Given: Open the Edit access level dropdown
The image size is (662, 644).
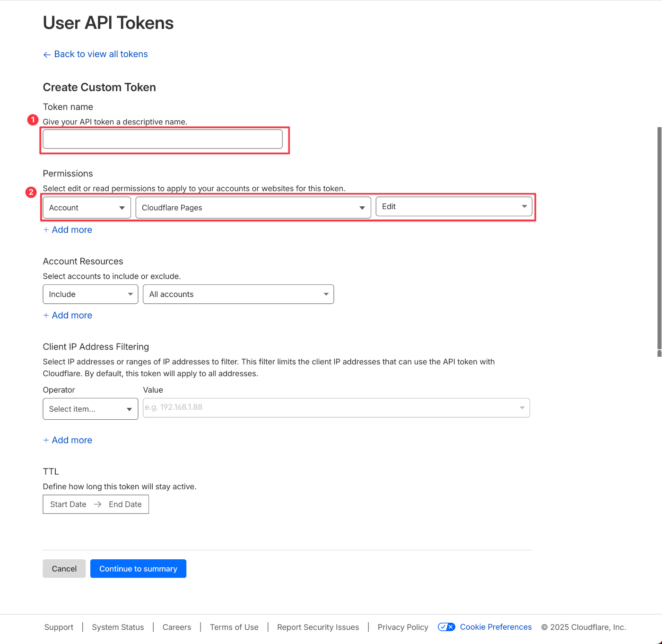Looking at the screenshot, I should (x=453, y=206).
